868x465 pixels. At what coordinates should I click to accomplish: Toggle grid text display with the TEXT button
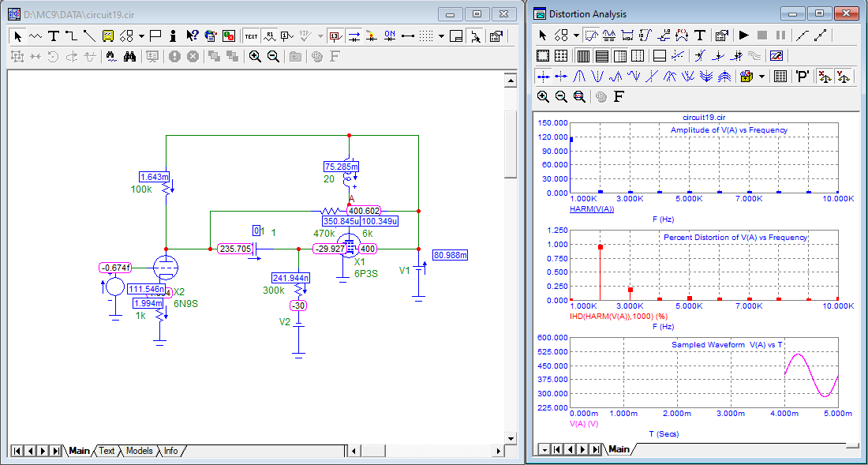(251, 36)
